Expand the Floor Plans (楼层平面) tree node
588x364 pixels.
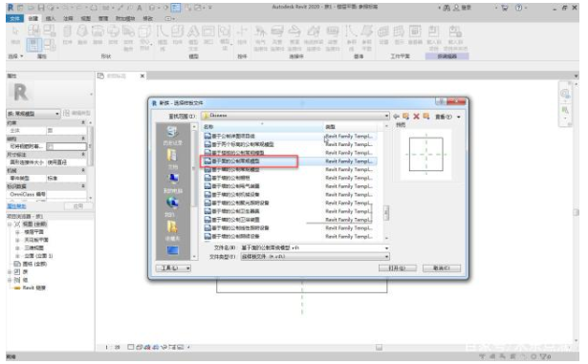17,232
